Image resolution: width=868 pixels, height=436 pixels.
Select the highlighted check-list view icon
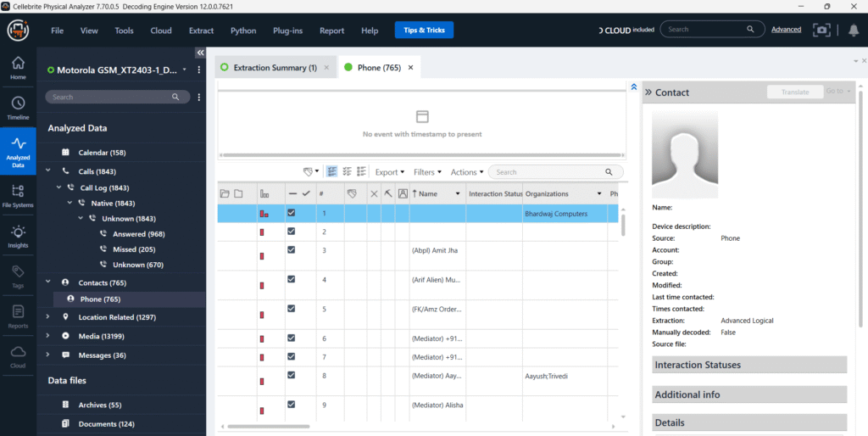tap(331, 171)
